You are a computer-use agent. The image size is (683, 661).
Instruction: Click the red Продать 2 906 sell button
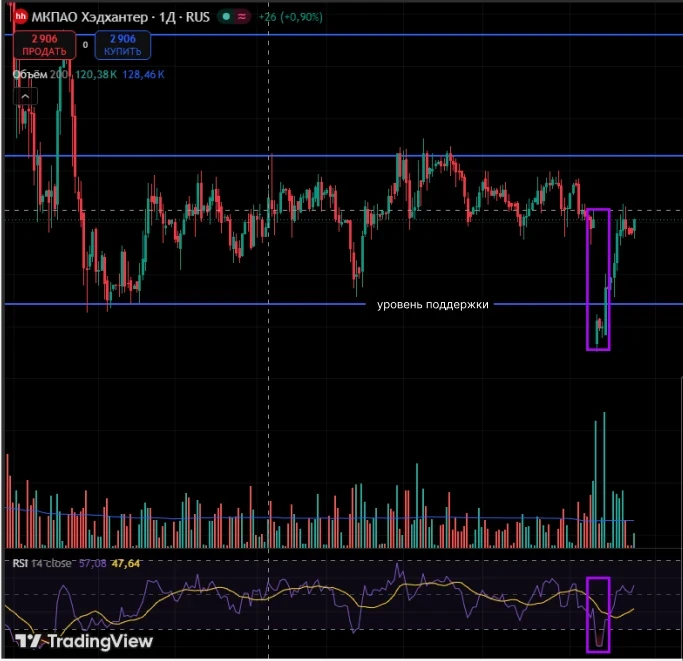tap(44, 45)
